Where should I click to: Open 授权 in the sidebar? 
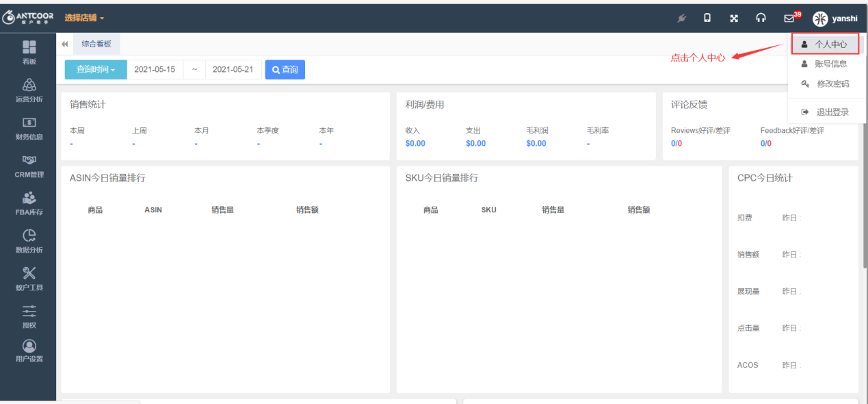(x=29, y=316)
